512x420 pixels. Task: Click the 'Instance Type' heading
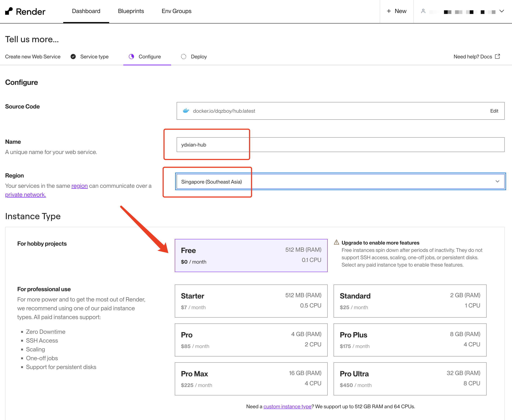coord(33,216)
